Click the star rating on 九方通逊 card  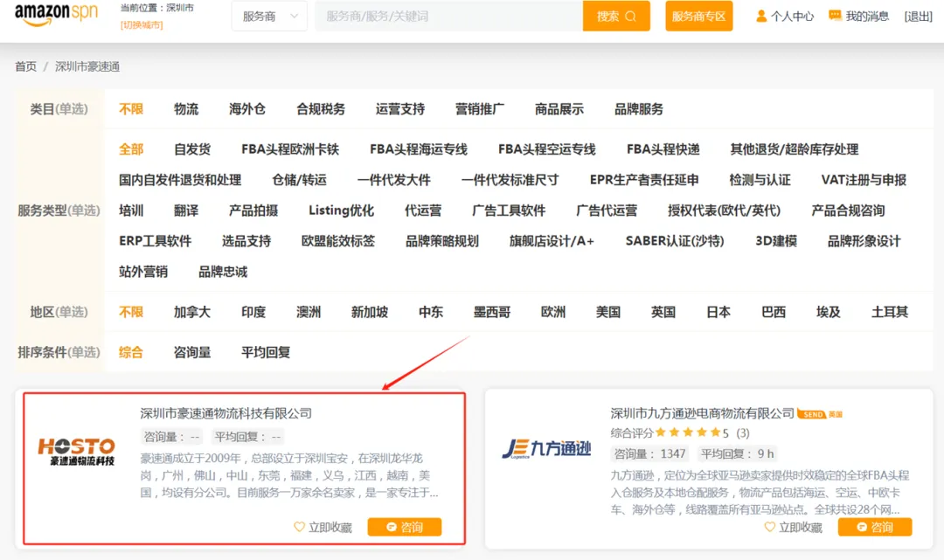(x=688, y=432)
